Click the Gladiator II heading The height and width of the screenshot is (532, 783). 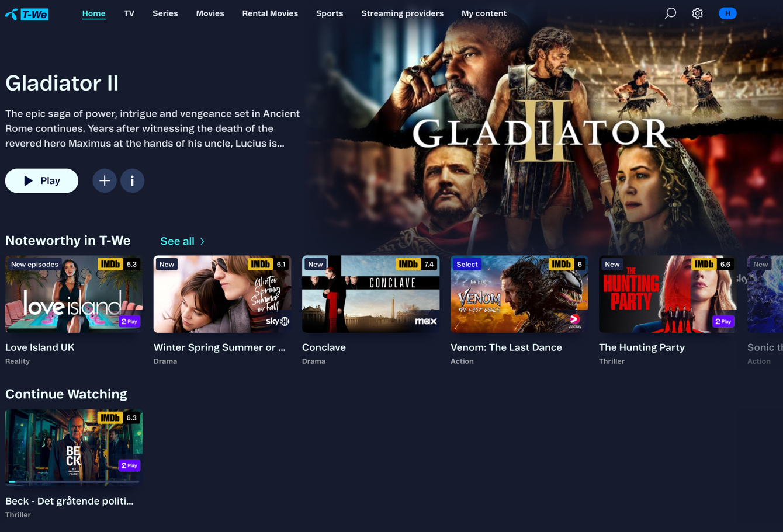pos(62,83)
